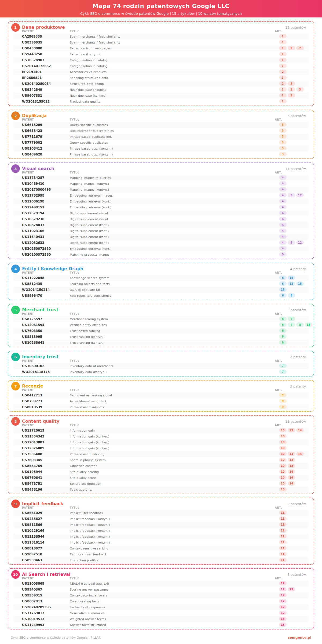
Task: Click the Content quality section heading
Action: coord(41,421)
